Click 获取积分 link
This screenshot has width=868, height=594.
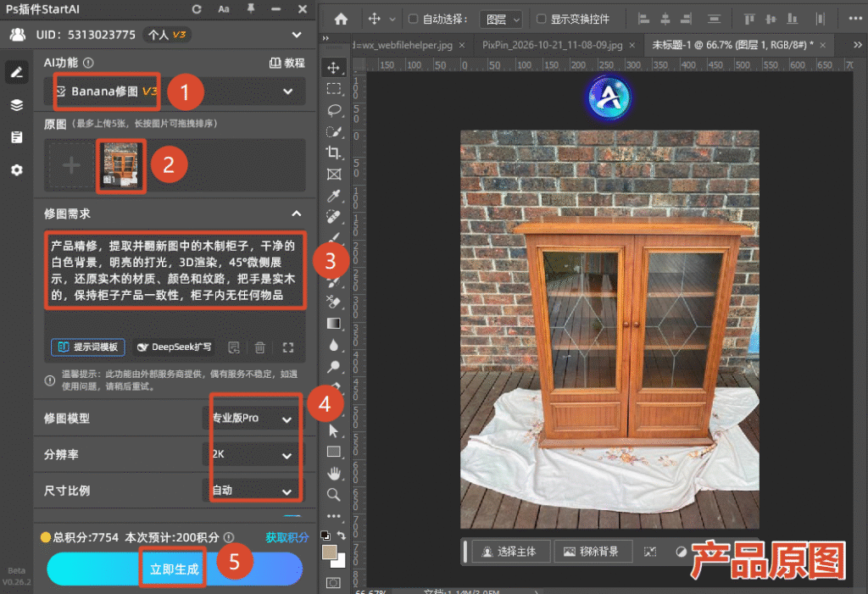pyautogui.click(x=287, y=537)
